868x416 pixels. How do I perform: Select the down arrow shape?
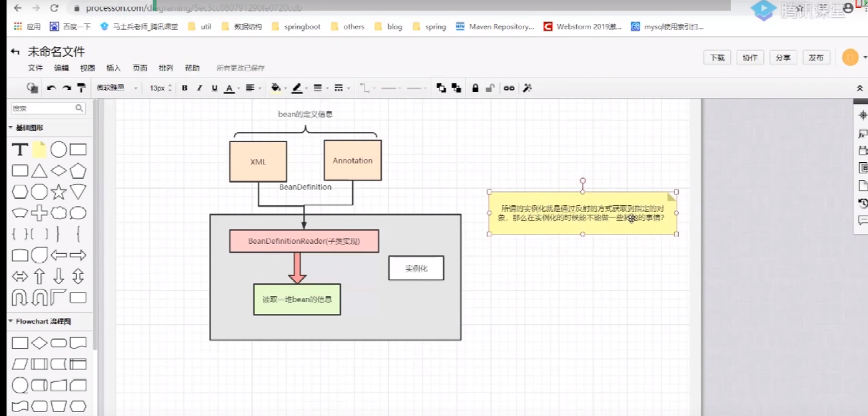[x=59, y=276]
